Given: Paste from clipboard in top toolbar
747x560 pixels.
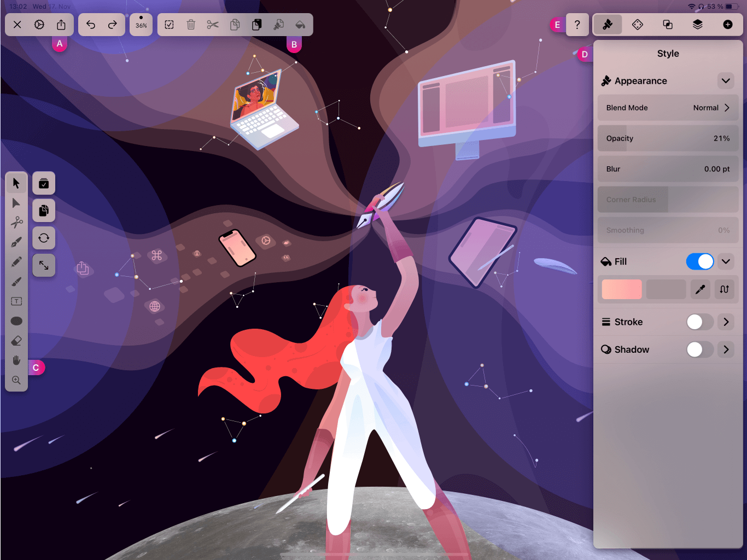Looking at the screenshot, I should point(256,25).
